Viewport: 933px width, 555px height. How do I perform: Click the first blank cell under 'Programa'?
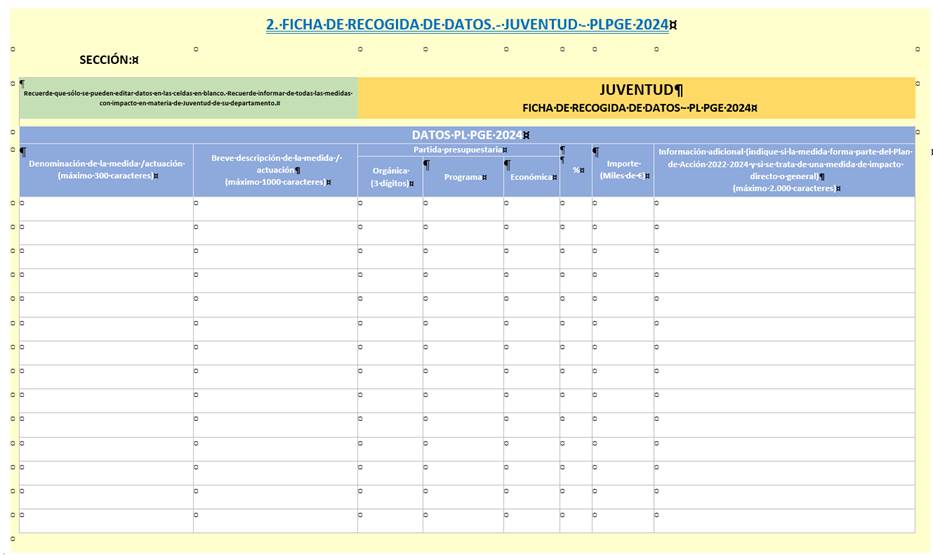coord(463,209)
